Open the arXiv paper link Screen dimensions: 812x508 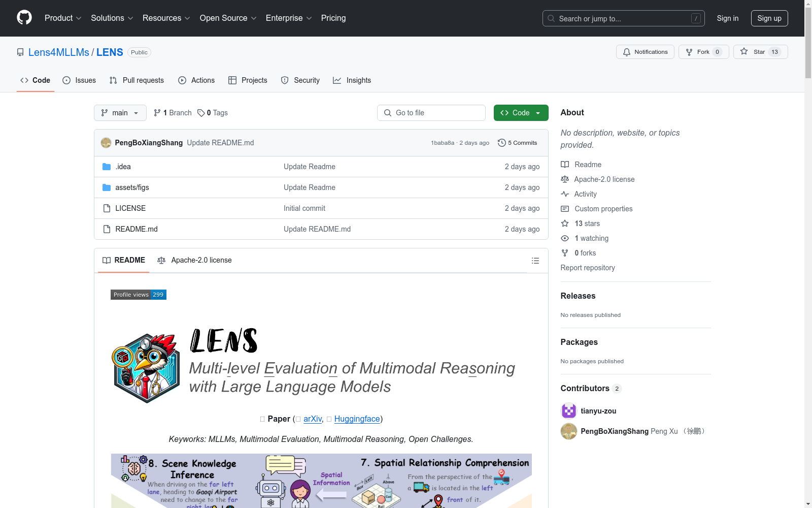[x=313, y=419]
